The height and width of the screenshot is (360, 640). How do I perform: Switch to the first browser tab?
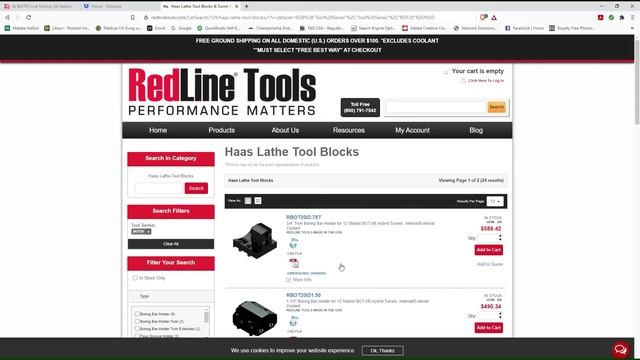(41, 6)
